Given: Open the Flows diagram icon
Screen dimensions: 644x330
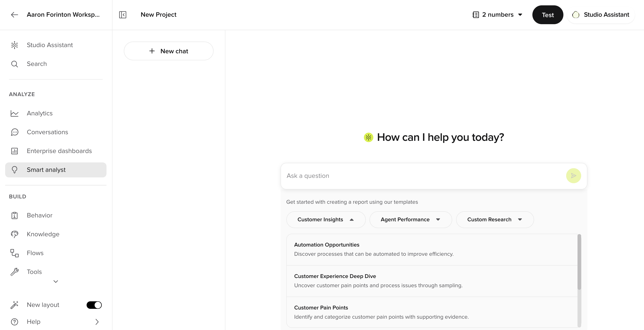Looking at the screenshot, I should pyautogui.click(x=15, y=253).
